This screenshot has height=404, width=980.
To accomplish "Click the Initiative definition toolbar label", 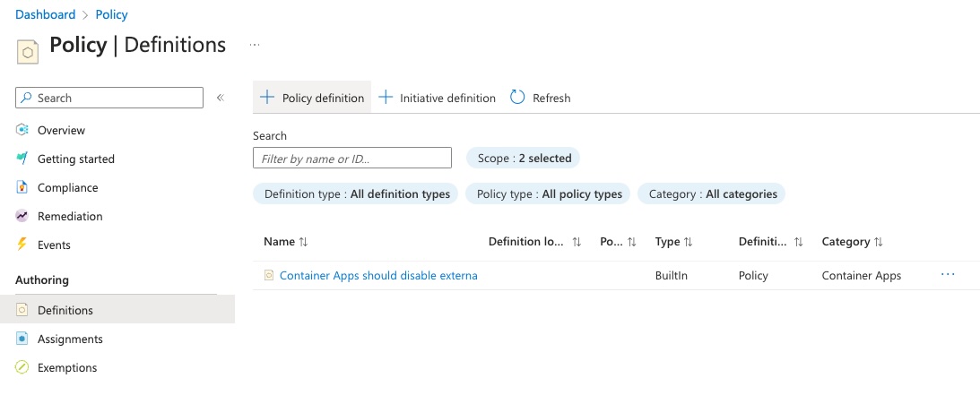I will coord(447,98).
